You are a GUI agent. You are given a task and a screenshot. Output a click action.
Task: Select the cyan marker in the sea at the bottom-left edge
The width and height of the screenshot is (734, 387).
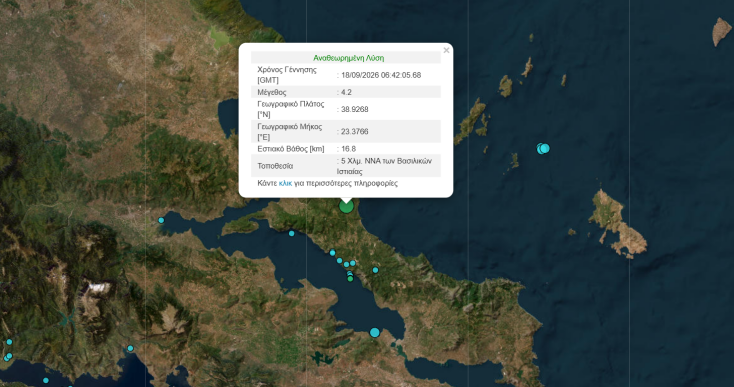click(x=46, y=380)
